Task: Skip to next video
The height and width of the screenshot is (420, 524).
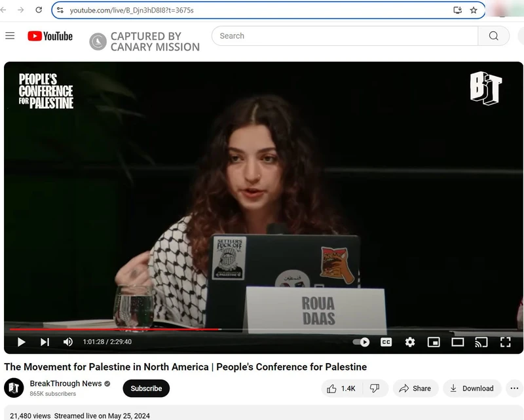Action: (45, 342)
